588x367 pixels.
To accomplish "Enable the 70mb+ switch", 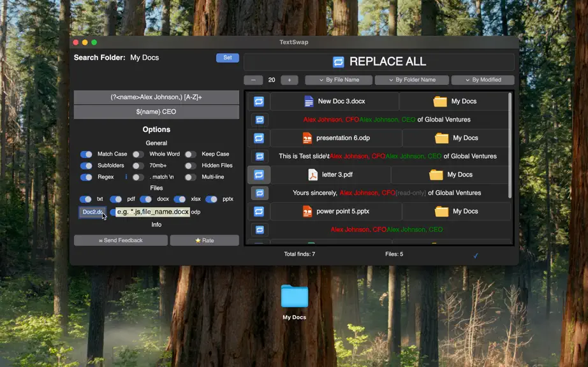I will (x=138, y=166).
